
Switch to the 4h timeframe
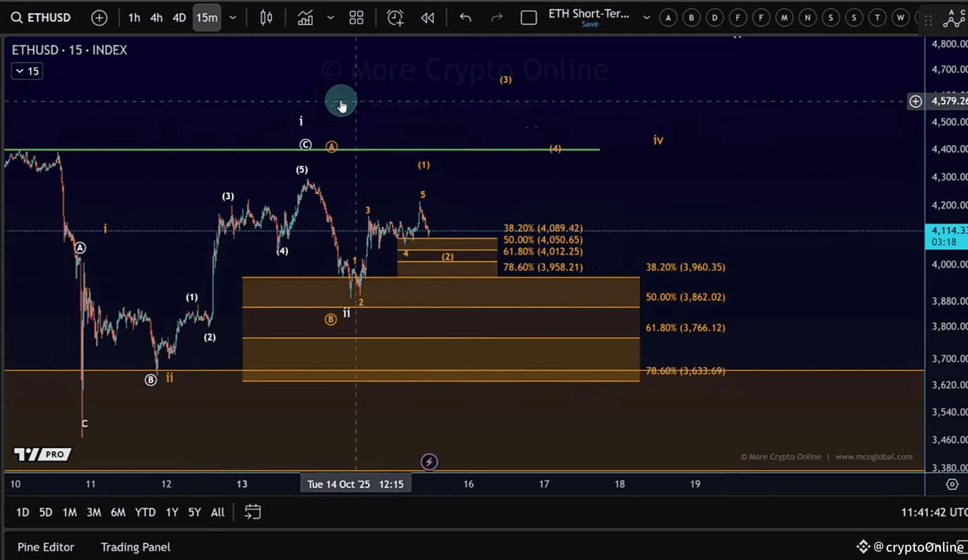pyautogui.click(x=156, y=18)
